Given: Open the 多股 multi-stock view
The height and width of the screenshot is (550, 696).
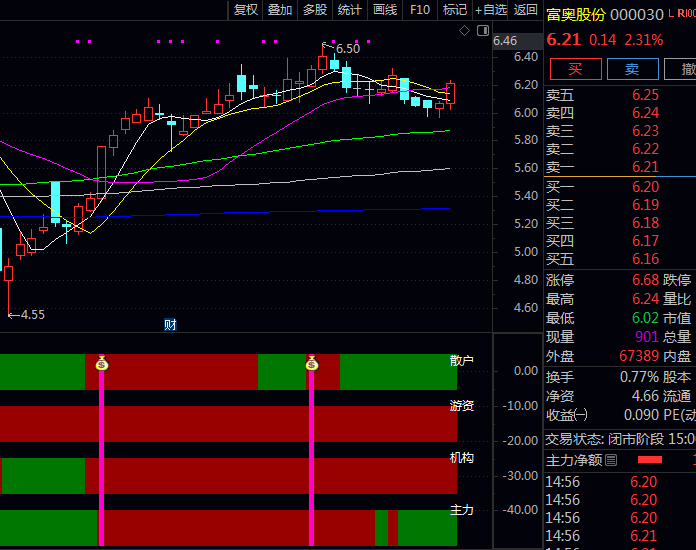Looking at the screenshot, I should [315, 10].
